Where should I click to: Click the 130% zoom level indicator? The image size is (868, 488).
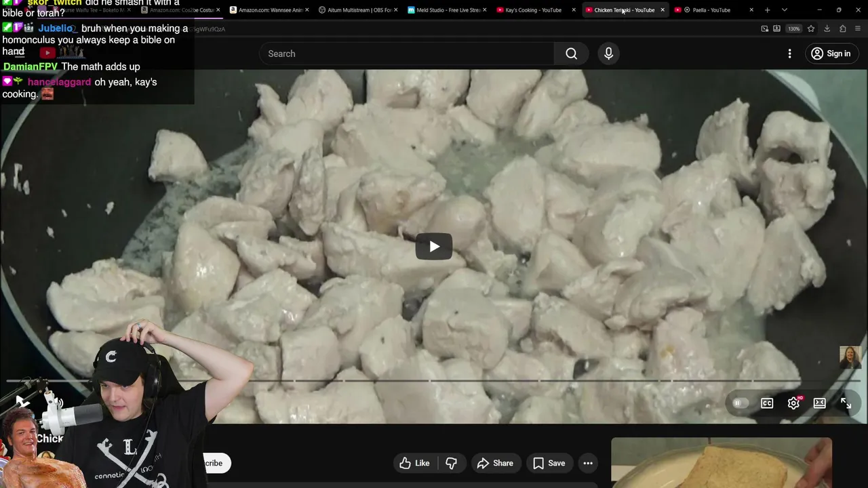[x=794, y=28]
